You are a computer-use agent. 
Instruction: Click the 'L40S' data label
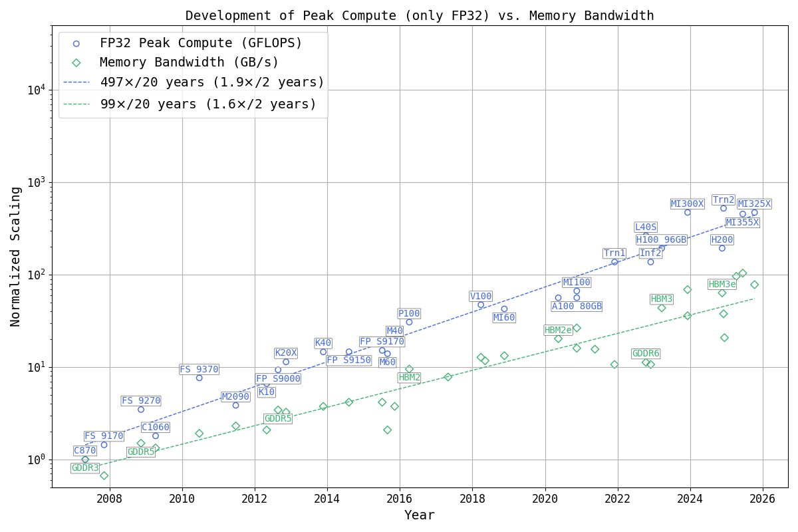646,227
